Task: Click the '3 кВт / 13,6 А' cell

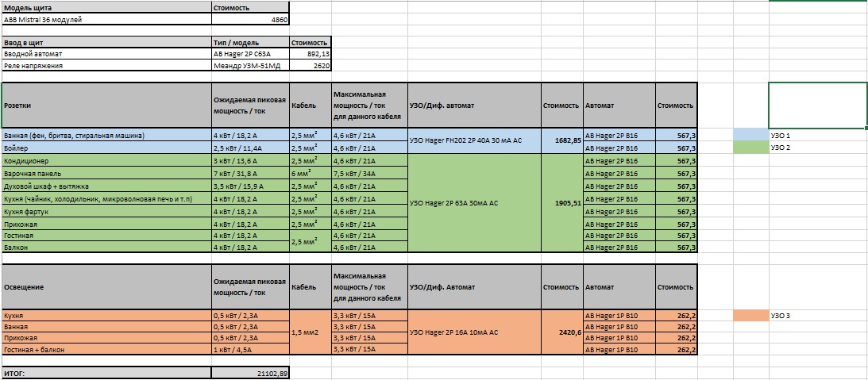Action: tap(250, 161)
